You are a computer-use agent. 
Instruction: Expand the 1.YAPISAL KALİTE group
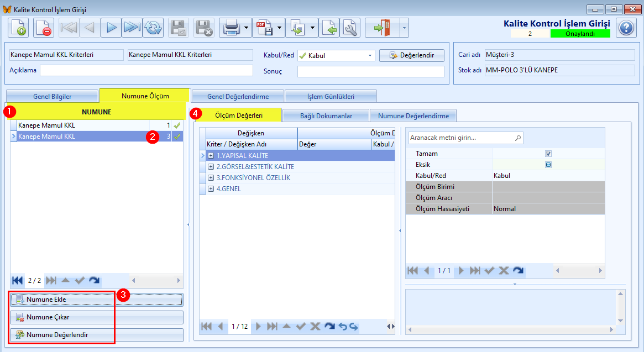click(x=211, y=156)
